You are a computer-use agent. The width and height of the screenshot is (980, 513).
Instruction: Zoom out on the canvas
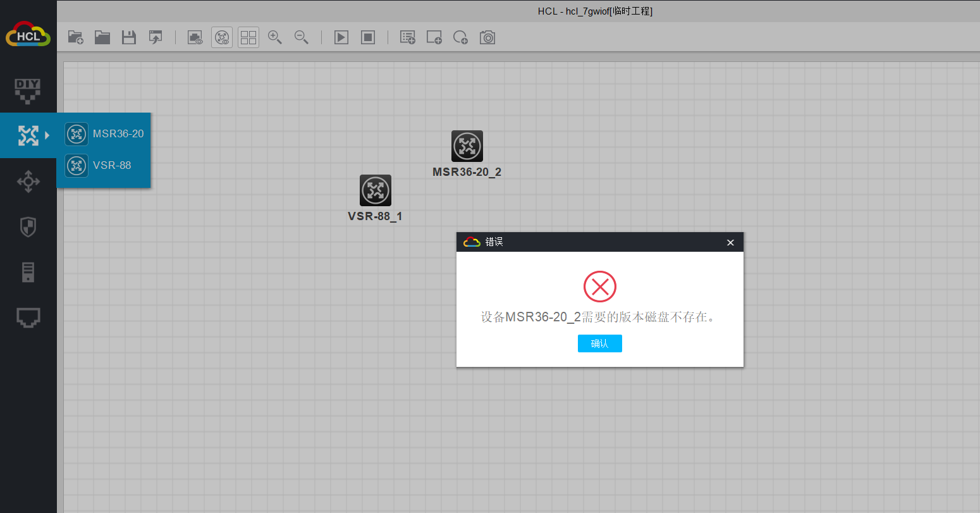(x=302, y=37)
